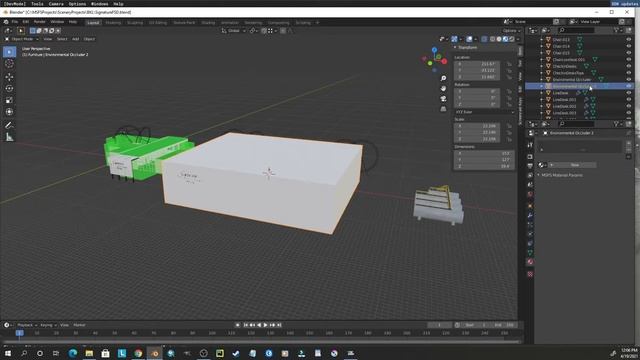Click the material browse sphere icon
This screenshot has height=360, width=640.
click(542, 165)
